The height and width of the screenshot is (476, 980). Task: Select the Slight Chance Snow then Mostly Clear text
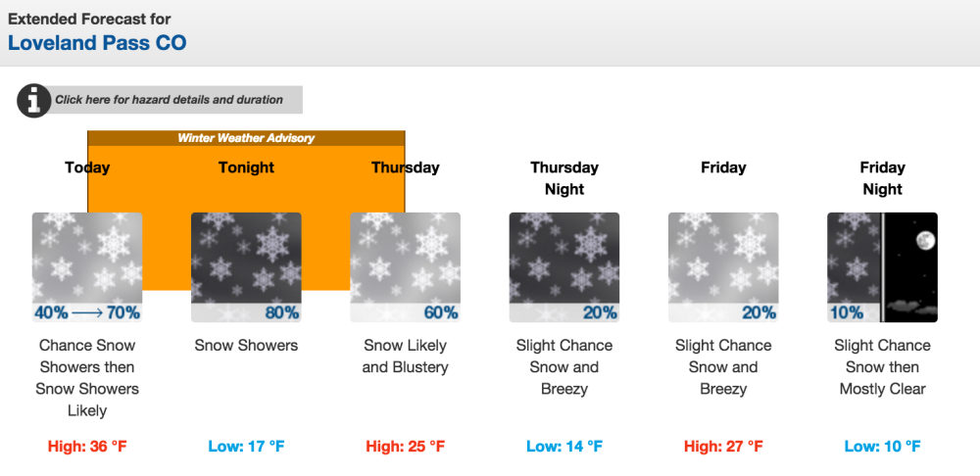point(883,367)
